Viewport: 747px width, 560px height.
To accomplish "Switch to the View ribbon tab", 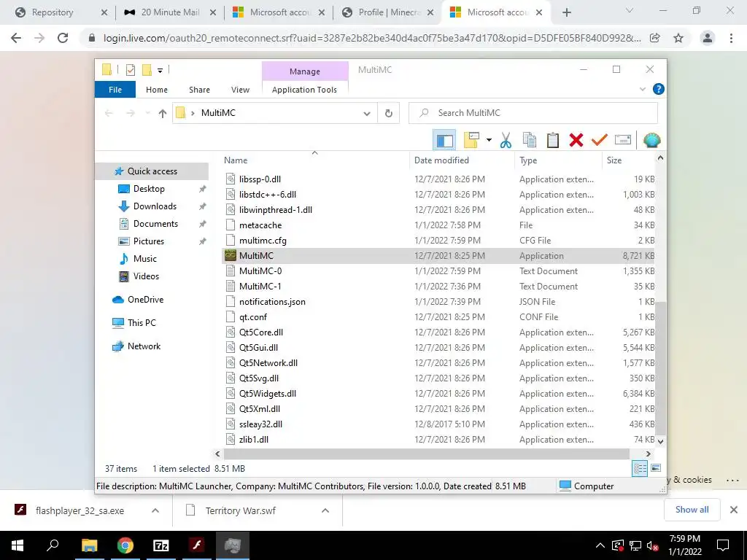I will [240, 90].
